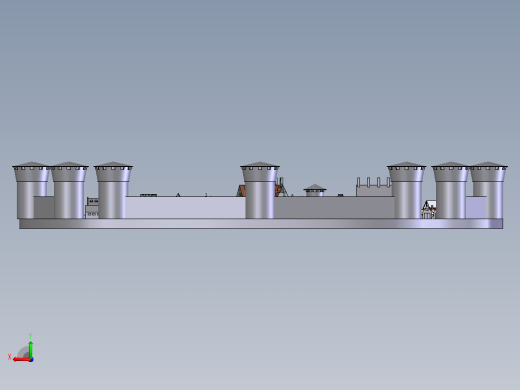Select the central castle tower in the model
The height and width of the screenshot is (390, 520).
[260, 190]
